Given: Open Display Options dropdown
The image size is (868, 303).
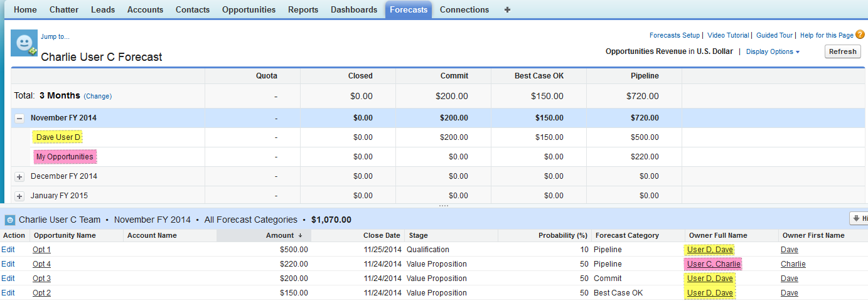Looking at the screenshot, I should point(773,51).
